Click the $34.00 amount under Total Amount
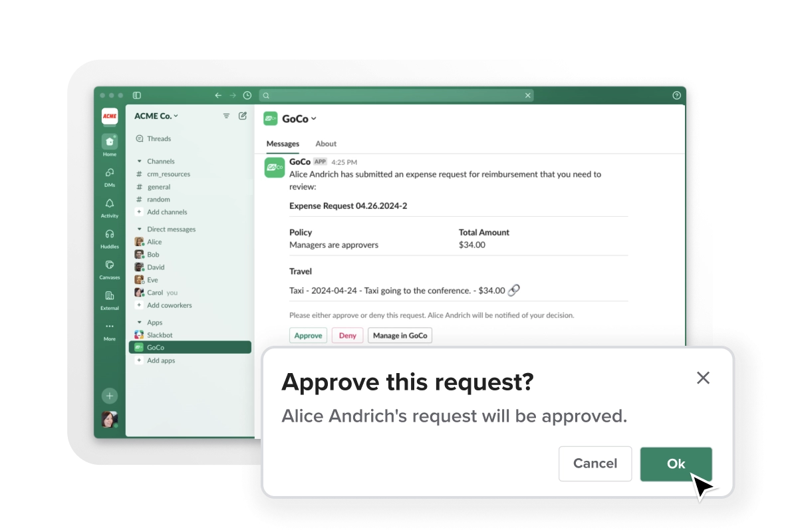This screenshot has height=532, width=798. [x=472, y=245]
